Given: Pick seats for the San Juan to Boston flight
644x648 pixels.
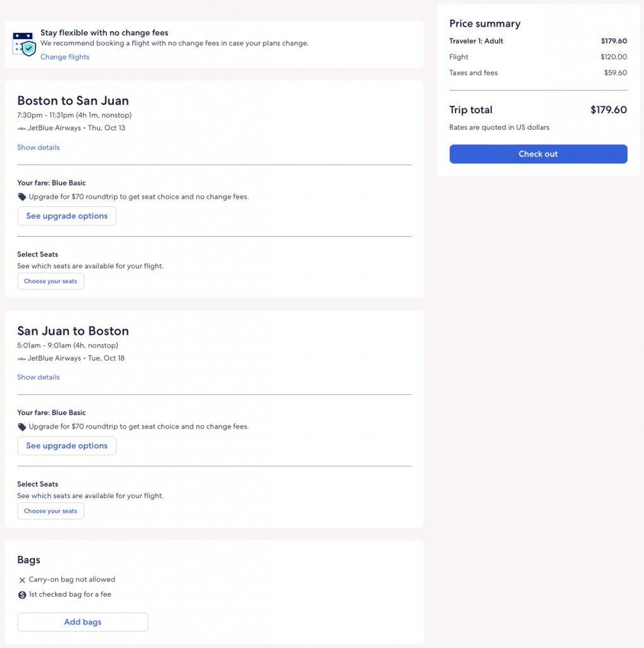Looking at the screenshot, I should 51,511.
